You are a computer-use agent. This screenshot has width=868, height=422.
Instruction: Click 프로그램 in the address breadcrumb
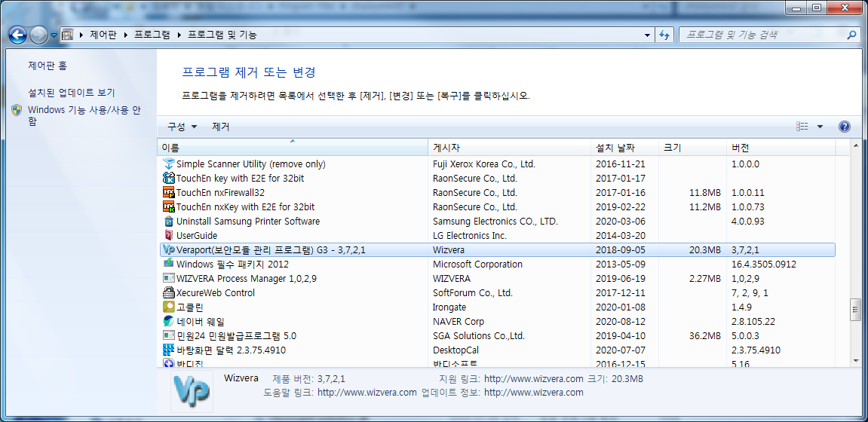tap(152, 35)
